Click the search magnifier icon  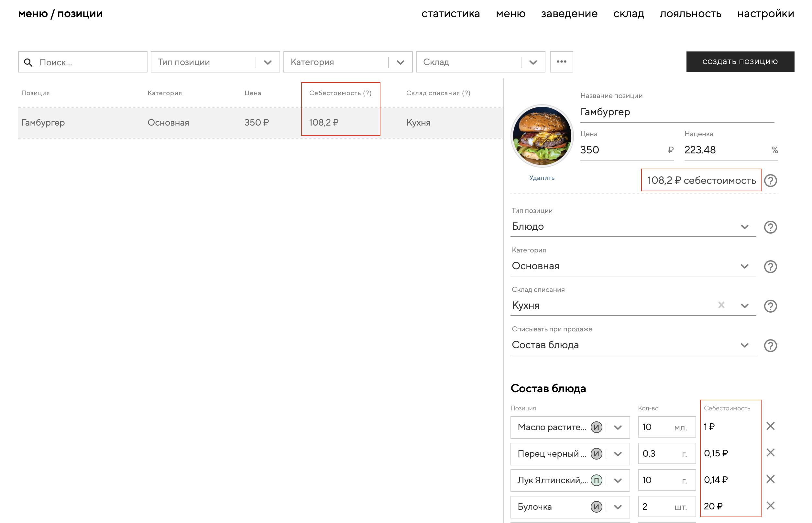coord(28,62)
